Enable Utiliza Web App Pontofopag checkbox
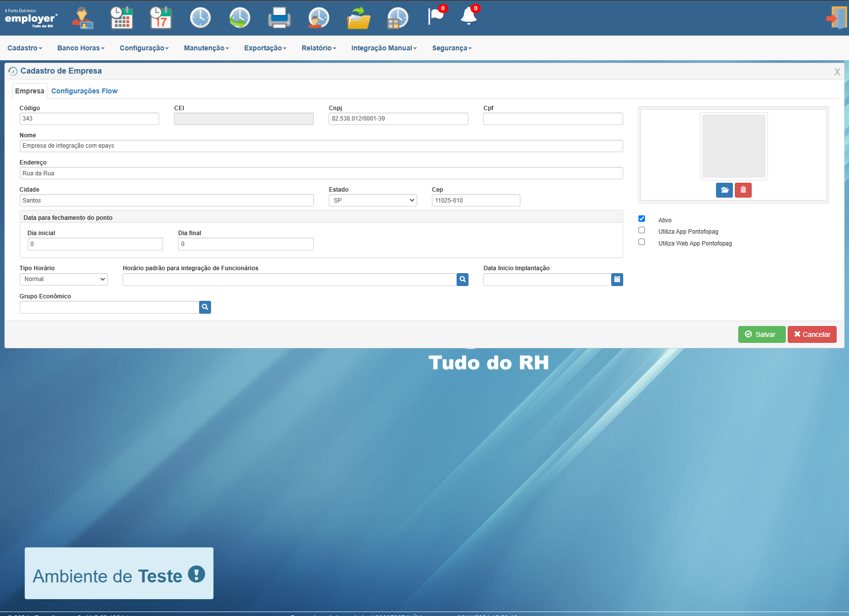Image resolution: width=849 pixels, height=616 pixels. point(641,242)
